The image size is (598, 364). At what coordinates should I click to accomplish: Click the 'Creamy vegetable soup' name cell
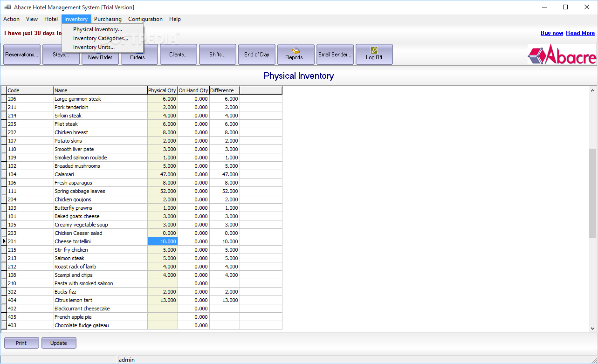click(101, 225)
